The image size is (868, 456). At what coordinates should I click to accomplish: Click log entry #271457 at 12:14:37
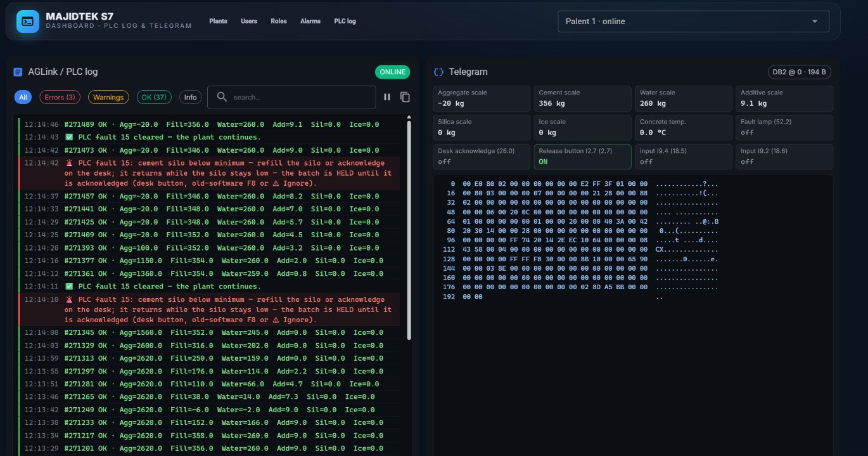(209, 196)
